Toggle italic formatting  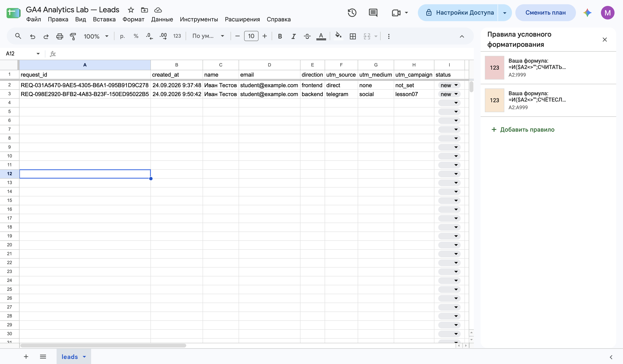pyautogui.click(x=293, y=36)
